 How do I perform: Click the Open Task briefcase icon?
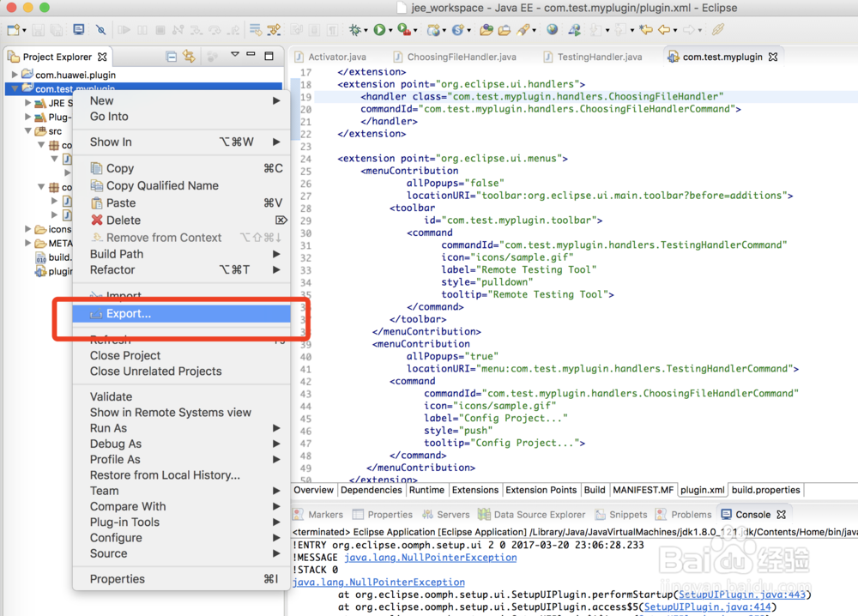point(504,29)
